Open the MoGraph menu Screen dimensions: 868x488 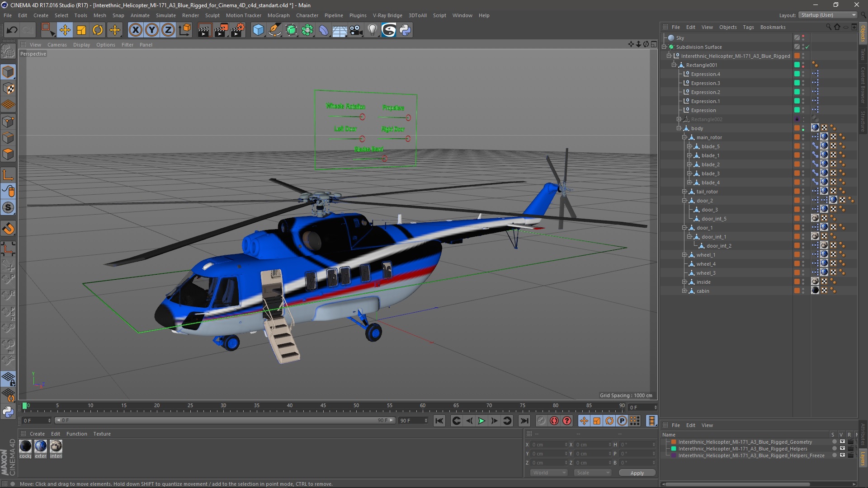[x=278, y=15]
